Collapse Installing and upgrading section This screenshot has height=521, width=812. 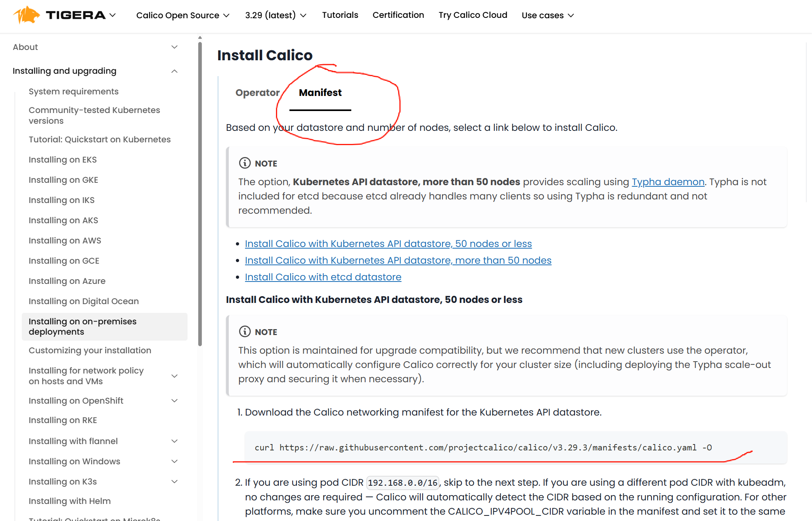(174, 71)
